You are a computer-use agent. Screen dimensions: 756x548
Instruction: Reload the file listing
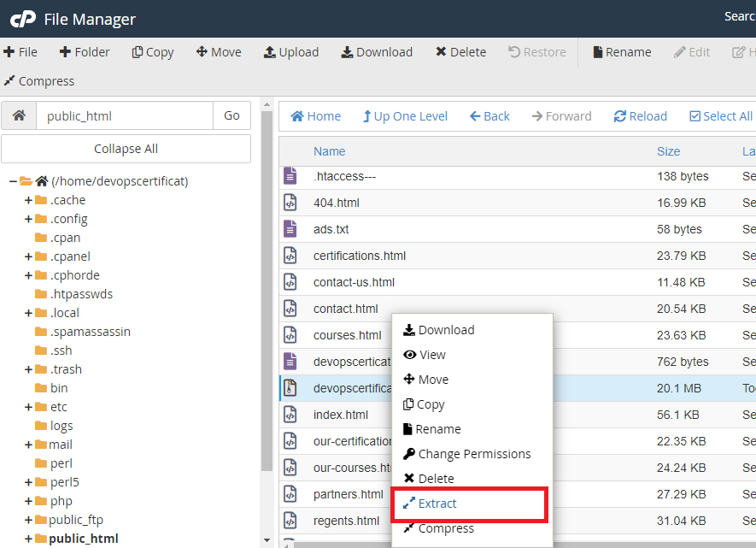tap(640, 116)
